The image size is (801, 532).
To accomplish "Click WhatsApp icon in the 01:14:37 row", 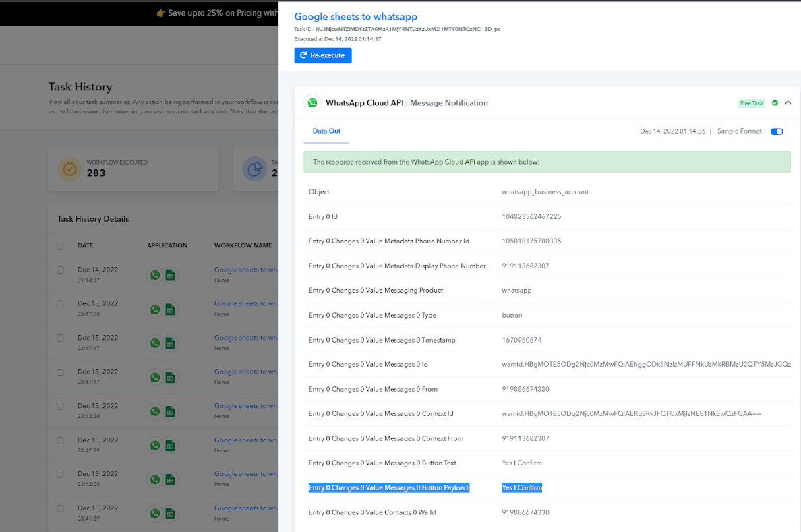I will [155, 276].
